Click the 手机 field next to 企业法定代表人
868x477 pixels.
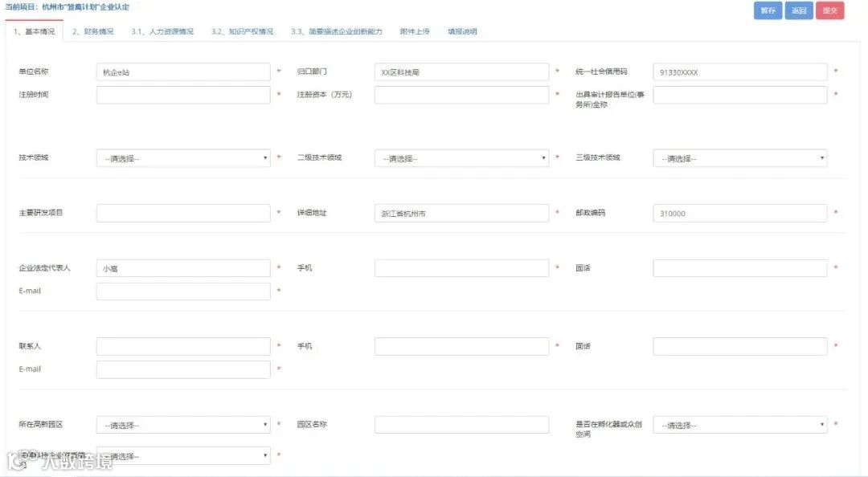coord(461,268)
